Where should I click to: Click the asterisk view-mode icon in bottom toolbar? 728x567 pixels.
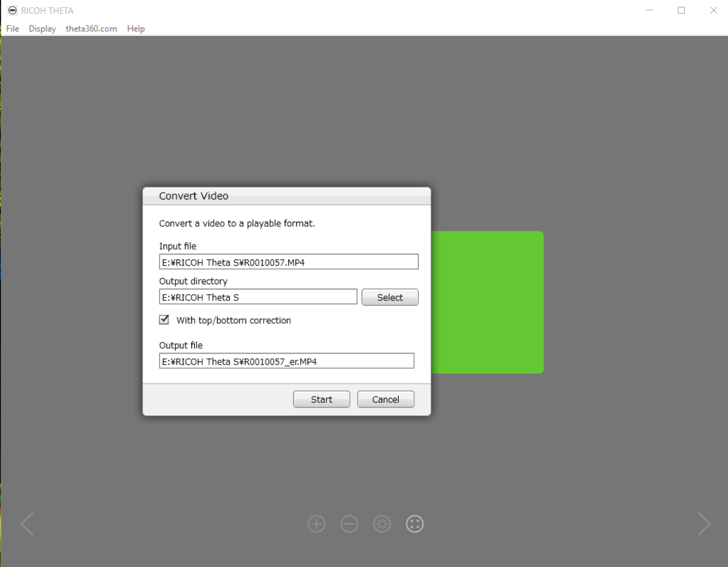[382, 524]
